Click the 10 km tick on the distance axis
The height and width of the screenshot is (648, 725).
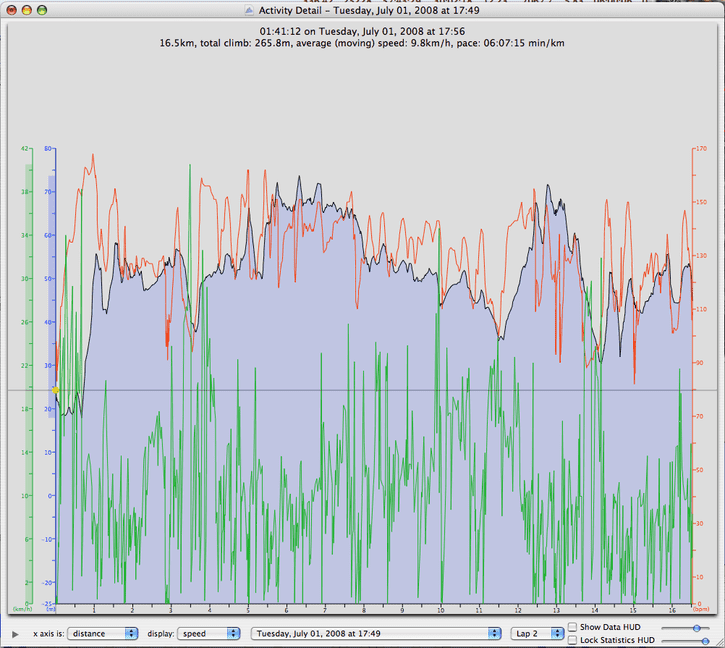(441, 610)
